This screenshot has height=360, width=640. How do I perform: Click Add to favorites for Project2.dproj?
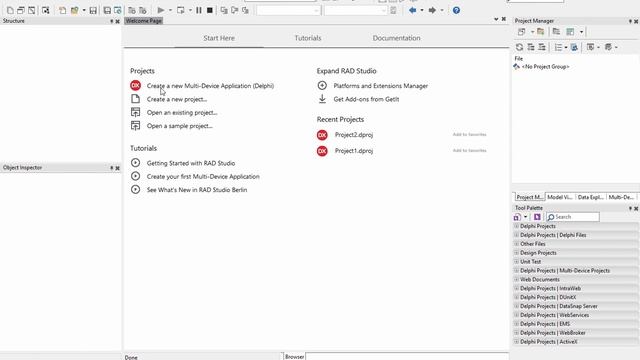tap(469, 134)
